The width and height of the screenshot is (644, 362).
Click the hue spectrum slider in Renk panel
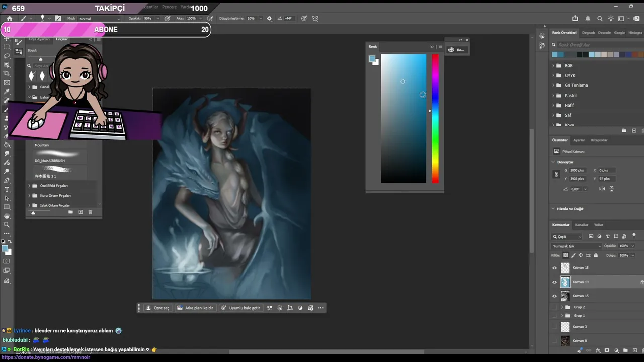coord(435,119)
